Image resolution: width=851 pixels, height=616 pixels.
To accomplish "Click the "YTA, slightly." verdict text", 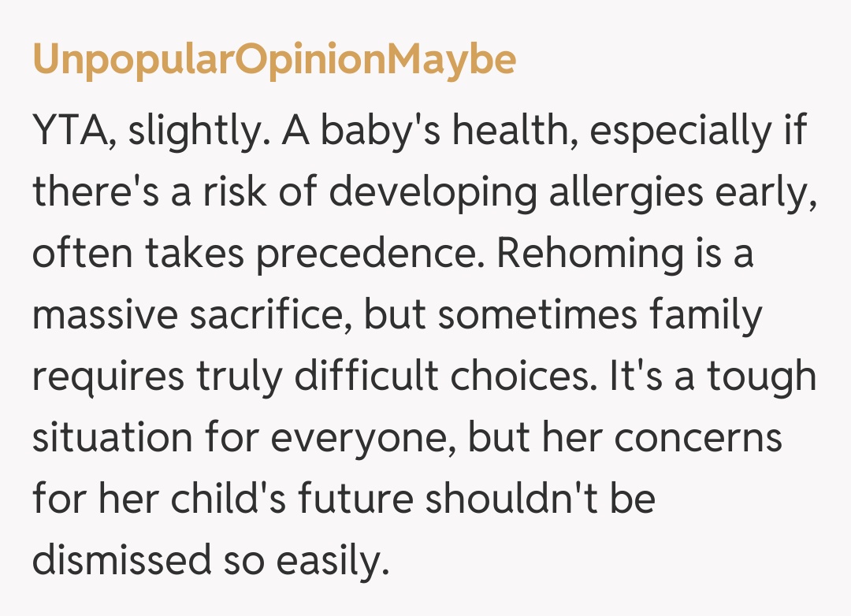I will pyautogui.click(x=147, y=132).
